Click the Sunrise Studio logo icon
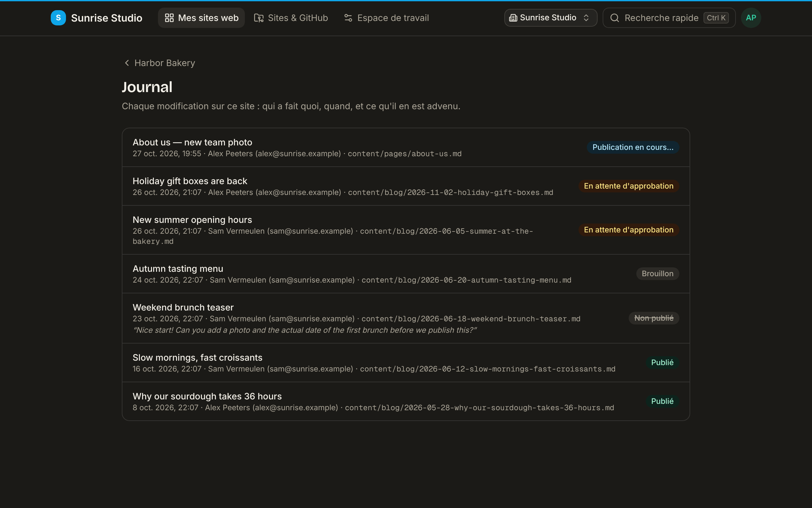The width and height of the screenshot is (812, 508). click(58, 18)
